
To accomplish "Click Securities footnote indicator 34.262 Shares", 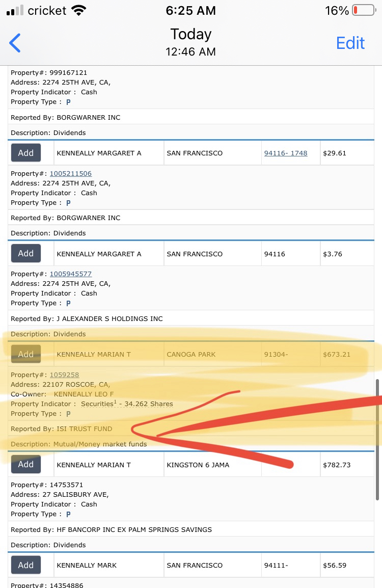I will pyautogui.click(x=127, y=404).
